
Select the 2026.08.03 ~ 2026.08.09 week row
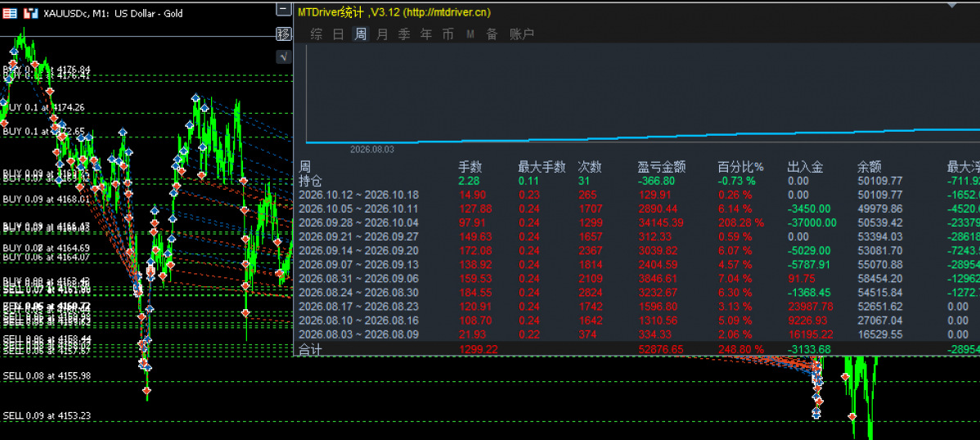point(636,334)
